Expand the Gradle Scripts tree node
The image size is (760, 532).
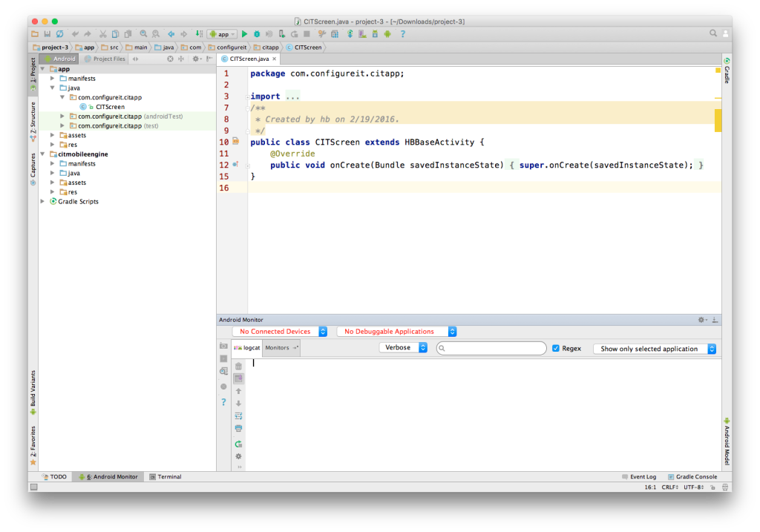point(44,202)
